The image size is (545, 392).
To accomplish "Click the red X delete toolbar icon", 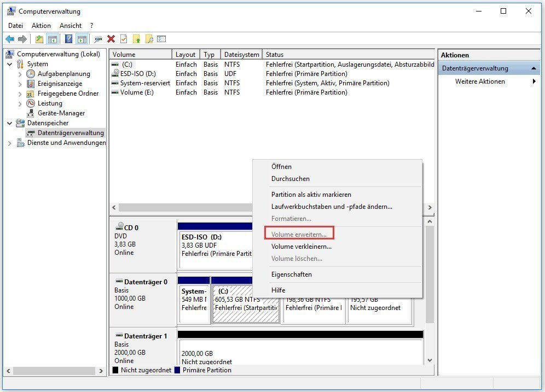I will point(111,39).
